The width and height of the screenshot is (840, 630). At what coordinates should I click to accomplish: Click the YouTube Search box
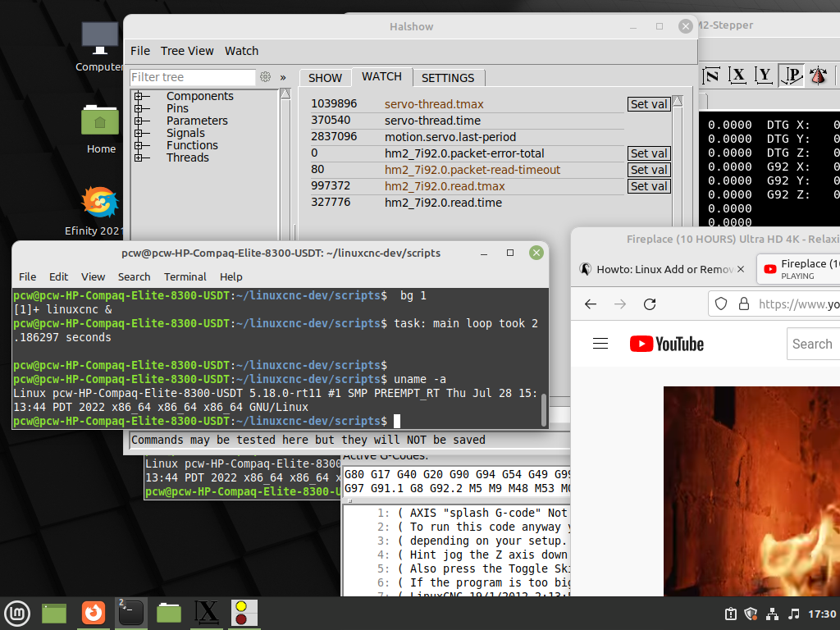click(813, 344)
